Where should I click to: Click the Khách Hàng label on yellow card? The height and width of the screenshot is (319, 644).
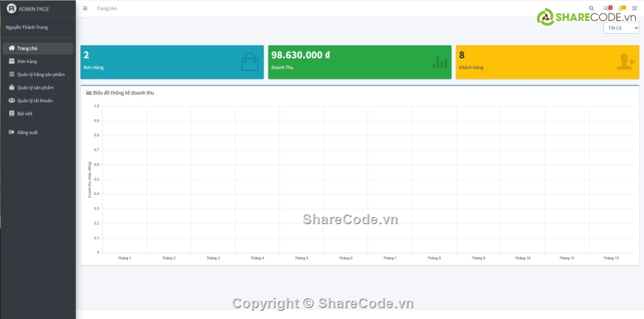472,67
